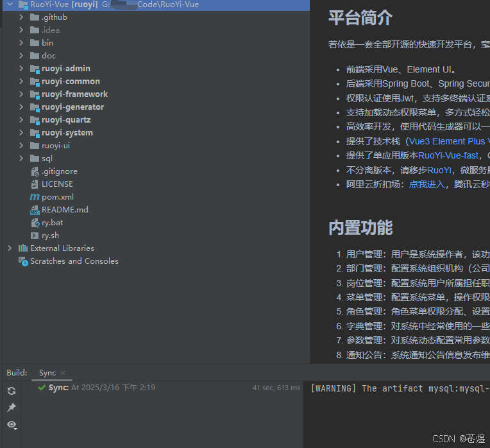This screenshot has height=448, width=490.
Task: Pin the Build tab with pin icon
Action: tap(12, 408)
